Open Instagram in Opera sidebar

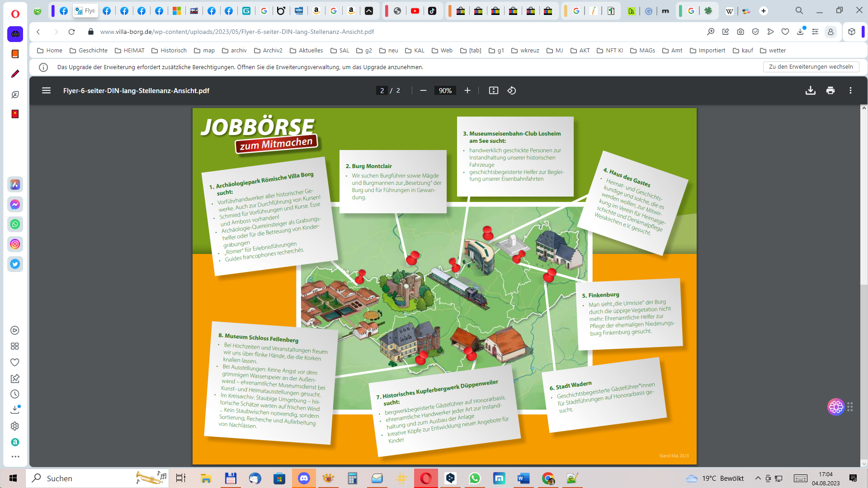coord(15,244)
